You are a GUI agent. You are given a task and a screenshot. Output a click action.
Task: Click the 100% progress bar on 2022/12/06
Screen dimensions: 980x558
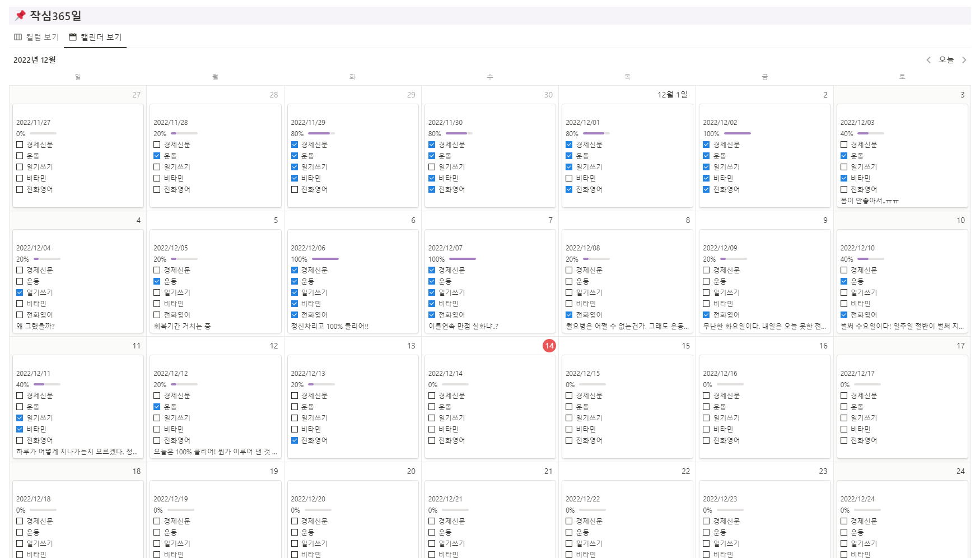point(325,259)
